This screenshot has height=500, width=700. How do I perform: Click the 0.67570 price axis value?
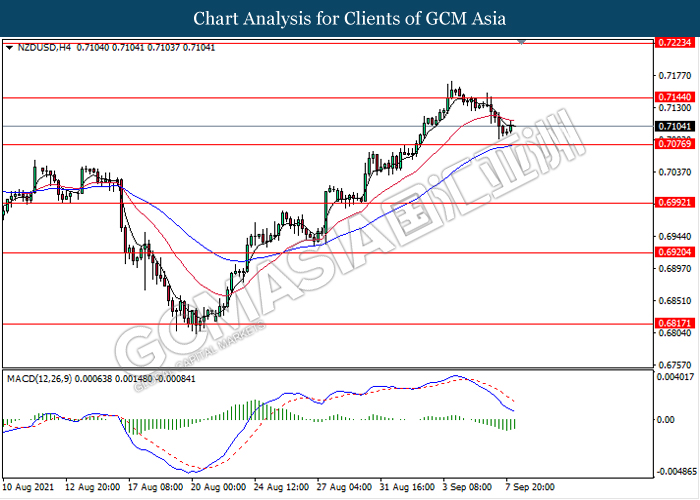coord(675,365)
